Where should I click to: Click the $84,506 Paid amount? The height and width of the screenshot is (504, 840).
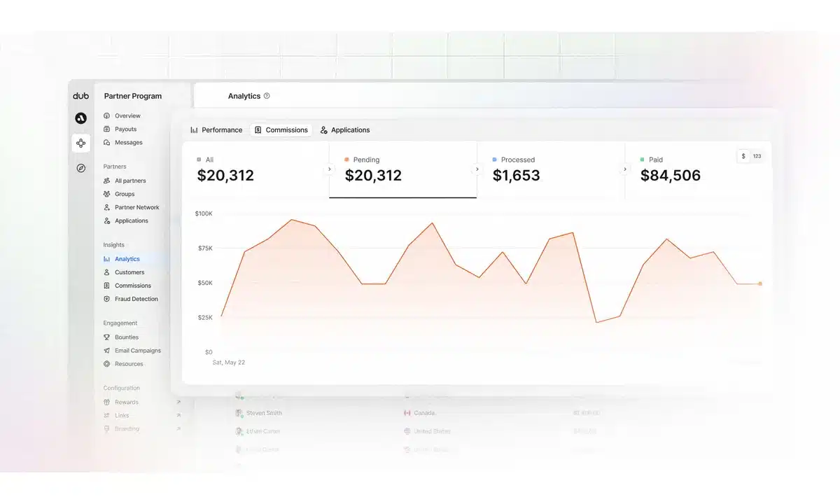pyautogui.click(x=671, y=176)
